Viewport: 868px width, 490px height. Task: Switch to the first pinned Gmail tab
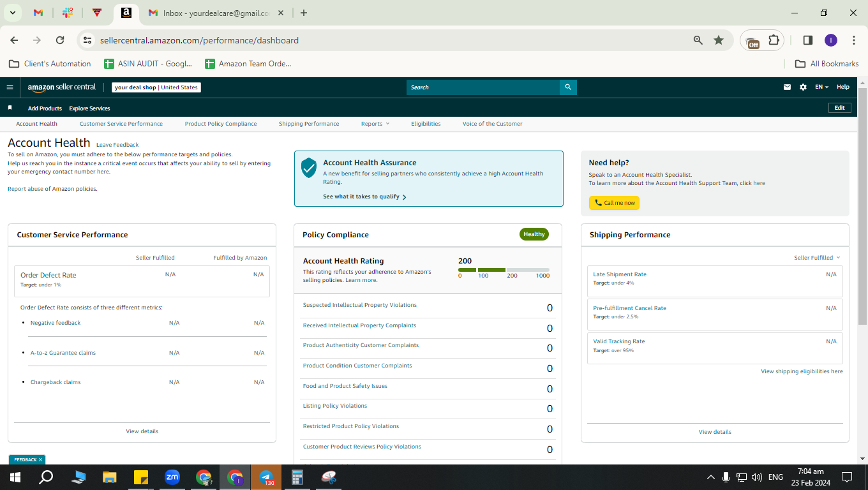pyautogui.click(x=38, y=13)
